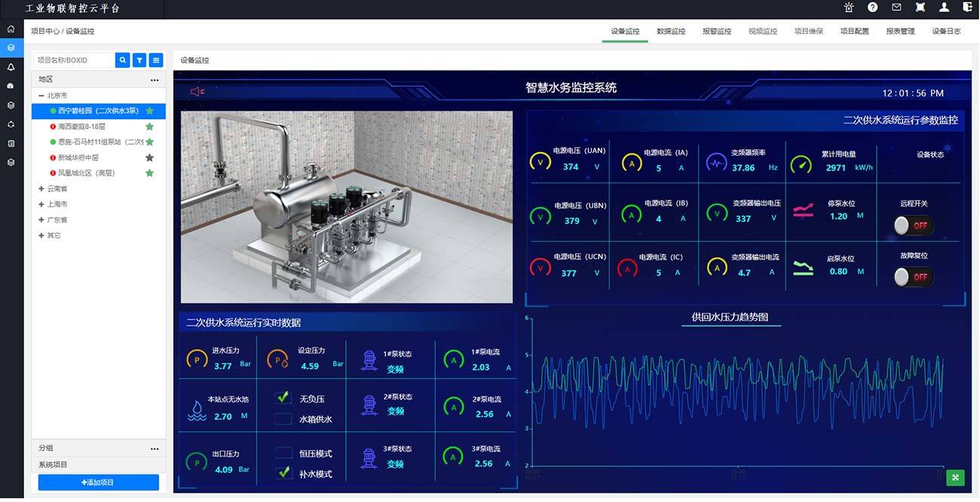This screenshot has height=502, width=980.
Task: Expand the 云南省 tree node
Action: point(41,189)
